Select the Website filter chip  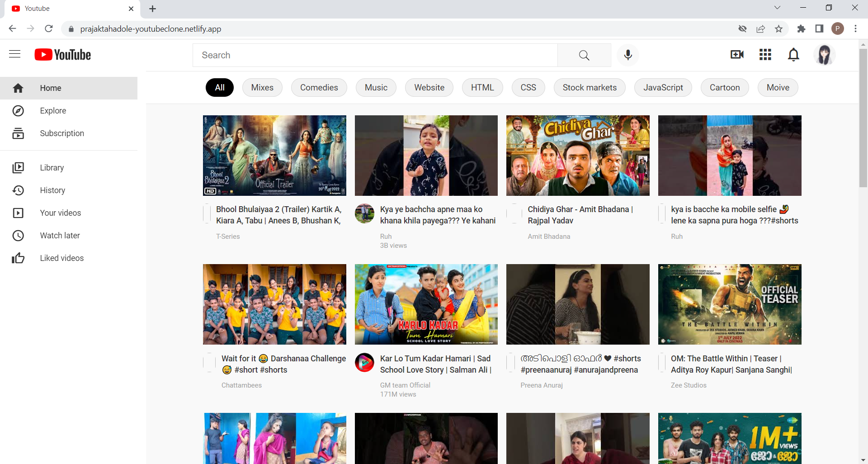429,88
